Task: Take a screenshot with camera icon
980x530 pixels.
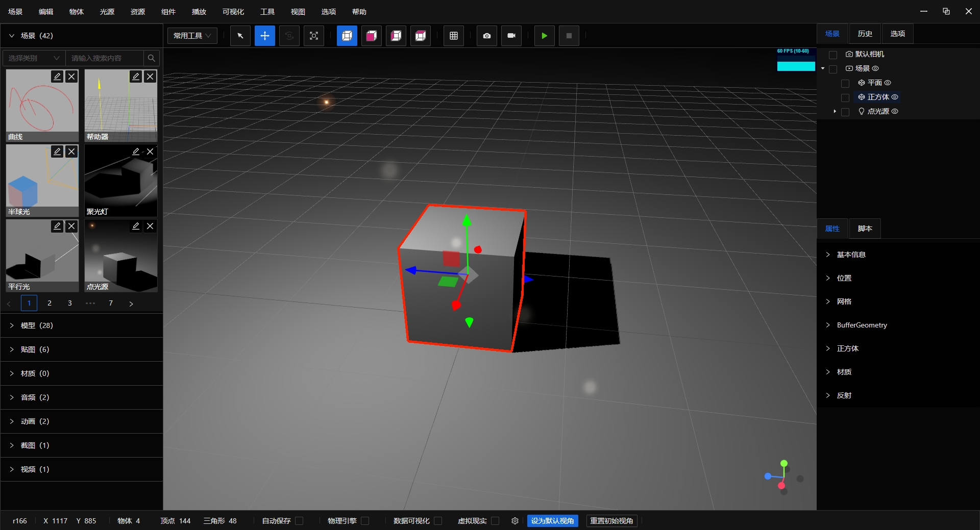Action: click(x=487, y=36)
